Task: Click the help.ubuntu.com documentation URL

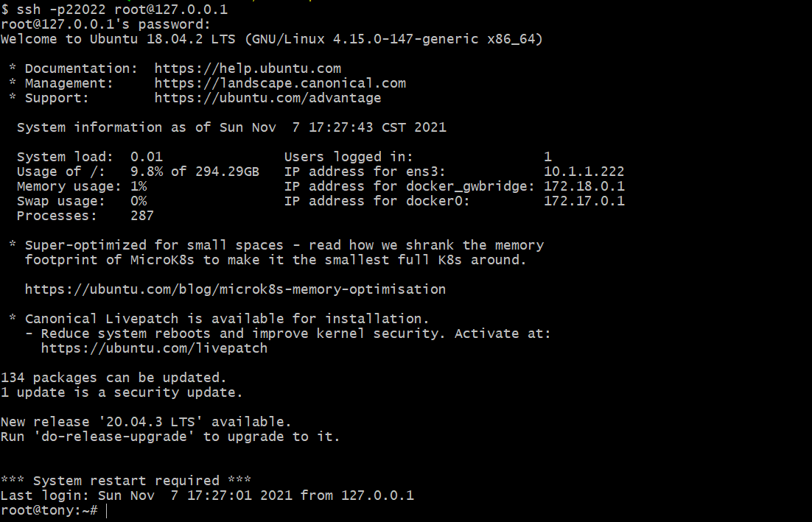Action: pos(248,68)
